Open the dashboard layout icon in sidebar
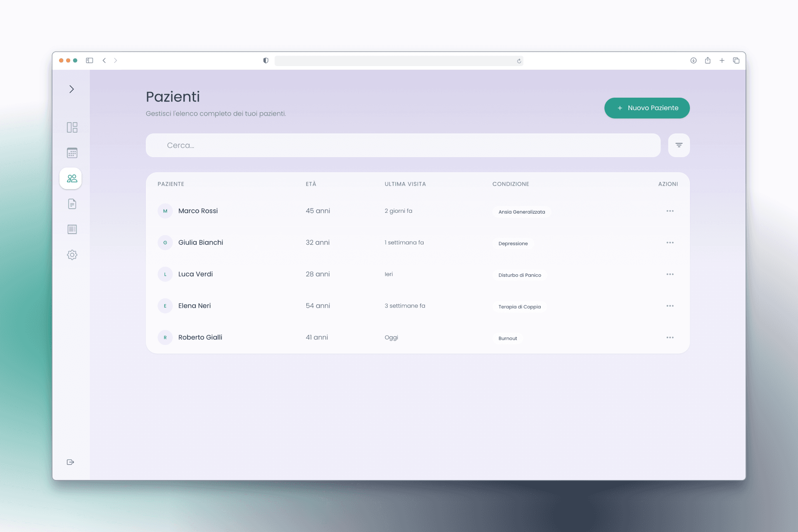This screenshot has width=798, height=532. point(72,127)
